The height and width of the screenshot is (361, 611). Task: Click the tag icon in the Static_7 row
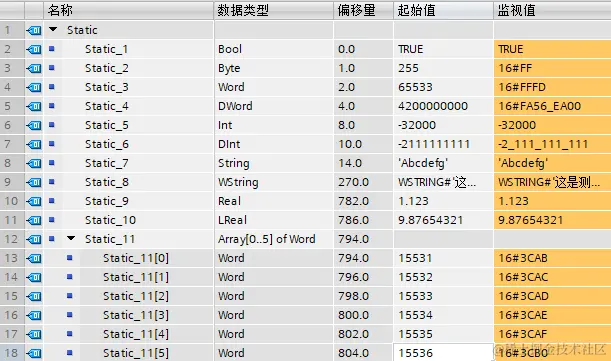34,163
